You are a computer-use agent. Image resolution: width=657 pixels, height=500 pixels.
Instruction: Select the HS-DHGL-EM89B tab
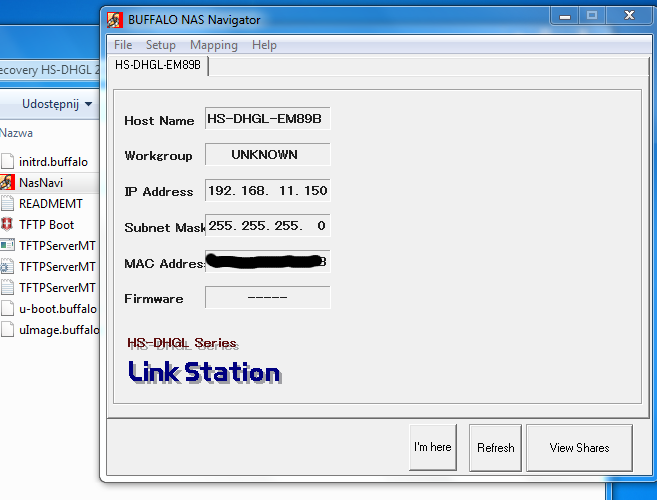(158, 65)
